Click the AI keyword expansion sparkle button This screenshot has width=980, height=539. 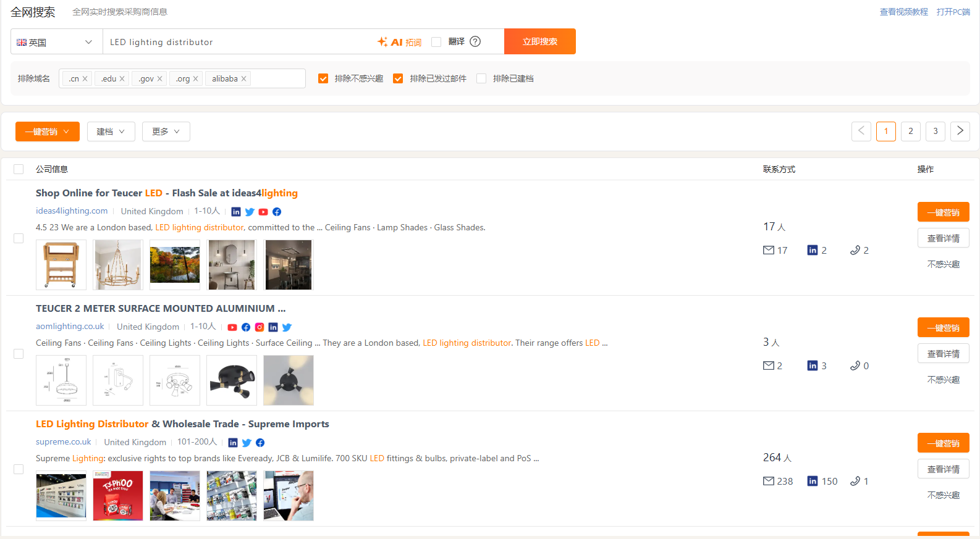point(399,42)
